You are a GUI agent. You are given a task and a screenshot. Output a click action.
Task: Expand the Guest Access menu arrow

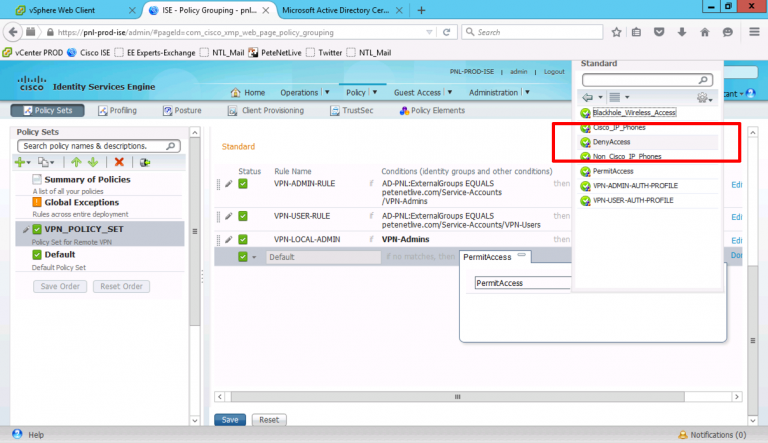tap(450, 92)
